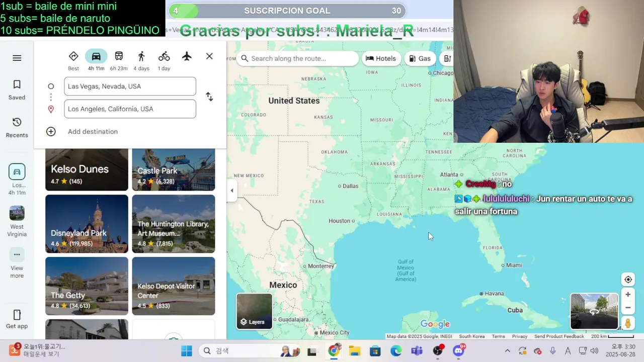
Task: Open the Google Maps hamburger menu
Action: coord(17,58)
